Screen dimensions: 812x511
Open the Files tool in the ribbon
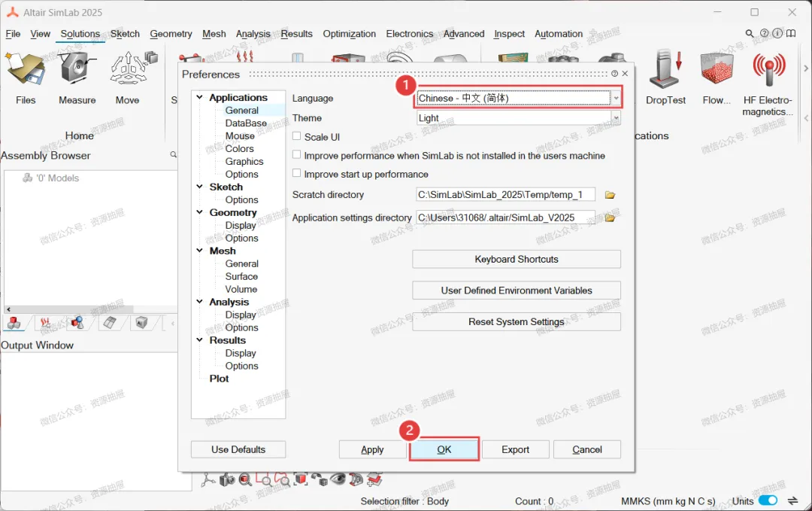(x=25, y=78)
